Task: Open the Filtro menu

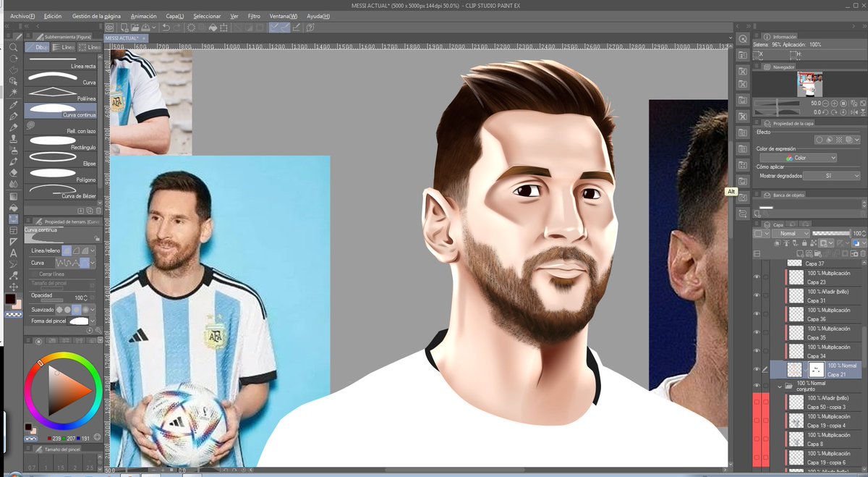Action: click(x=254, y=16)
